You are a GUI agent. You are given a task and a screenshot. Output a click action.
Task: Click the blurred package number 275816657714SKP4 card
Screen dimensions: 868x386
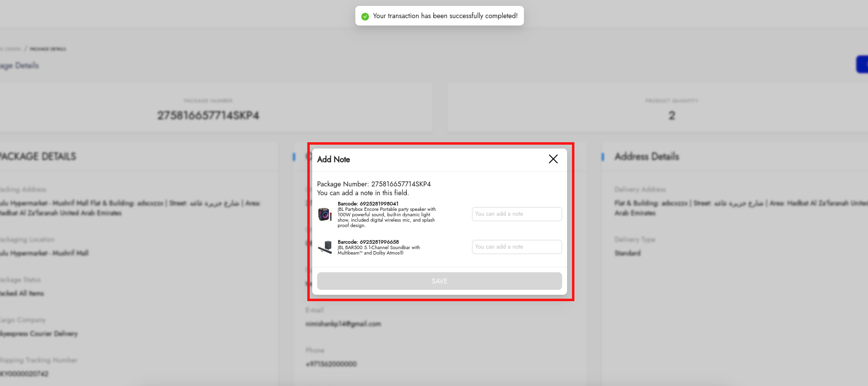(x=208, y=115)
